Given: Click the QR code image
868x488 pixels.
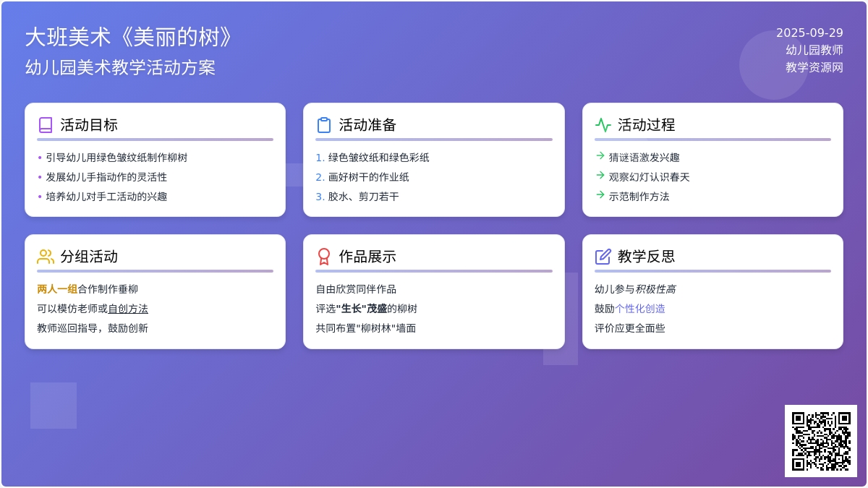Looking at the screenshot, I should (x=820, y=440).
